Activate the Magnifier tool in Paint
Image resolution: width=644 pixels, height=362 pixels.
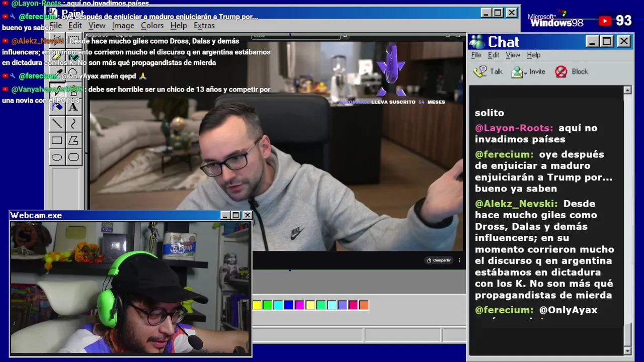point(73,74)
